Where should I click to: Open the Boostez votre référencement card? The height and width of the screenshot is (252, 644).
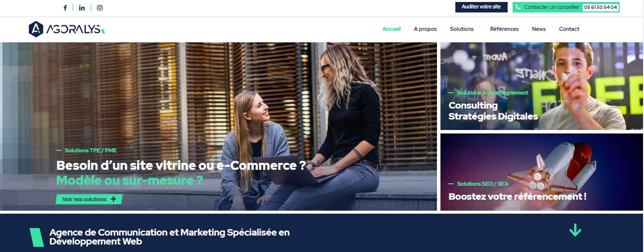pos(541,172)
